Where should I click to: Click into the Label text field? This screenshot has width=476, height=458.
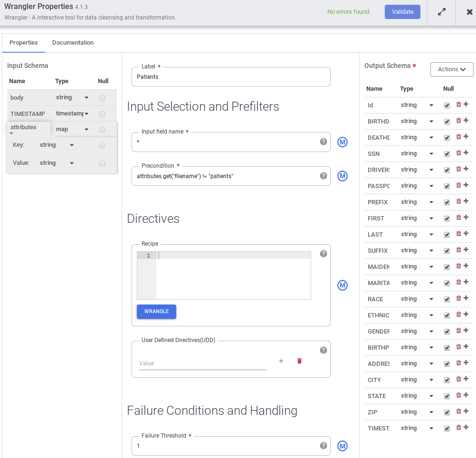click(x=230, y=77)
